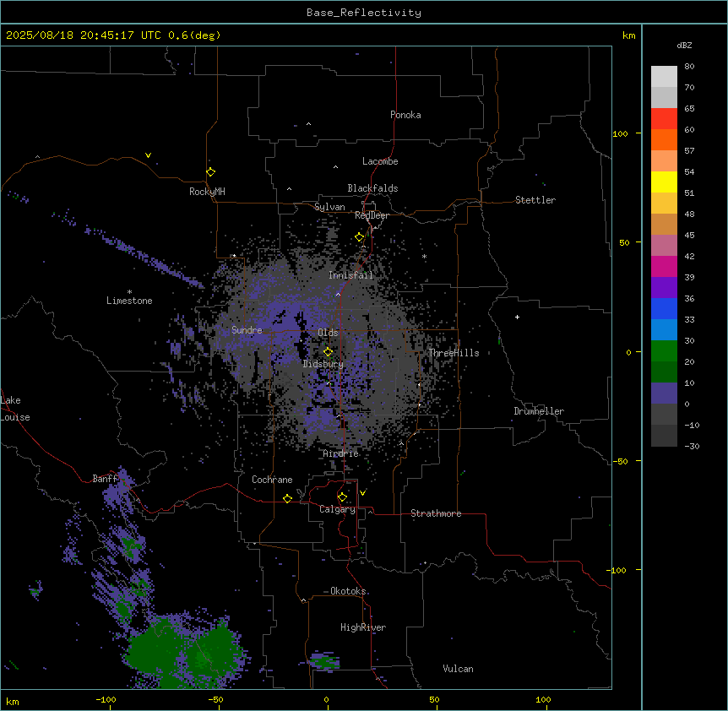The height and width of the screenshot is (711, 728).
Task: Click the Sylvan label
Action: click(329, 207)
